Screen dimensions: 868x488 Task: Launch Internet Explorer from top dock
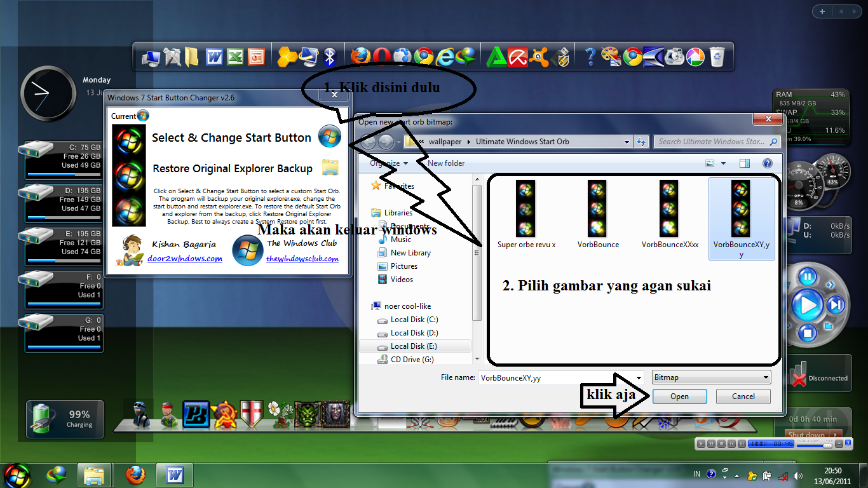[x=444, y=57]
